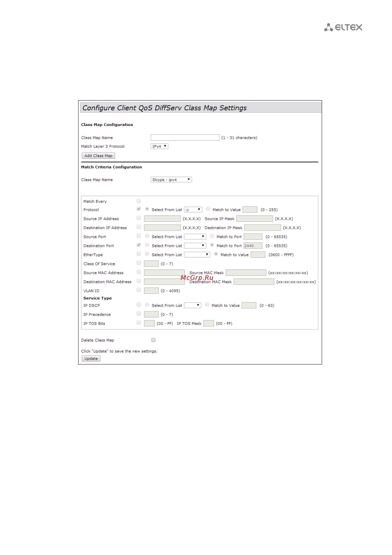Click the Destination IP Address input field
The height and width of the screenshot is (555, 392).
pyautogui.click(x=162, y=228)
